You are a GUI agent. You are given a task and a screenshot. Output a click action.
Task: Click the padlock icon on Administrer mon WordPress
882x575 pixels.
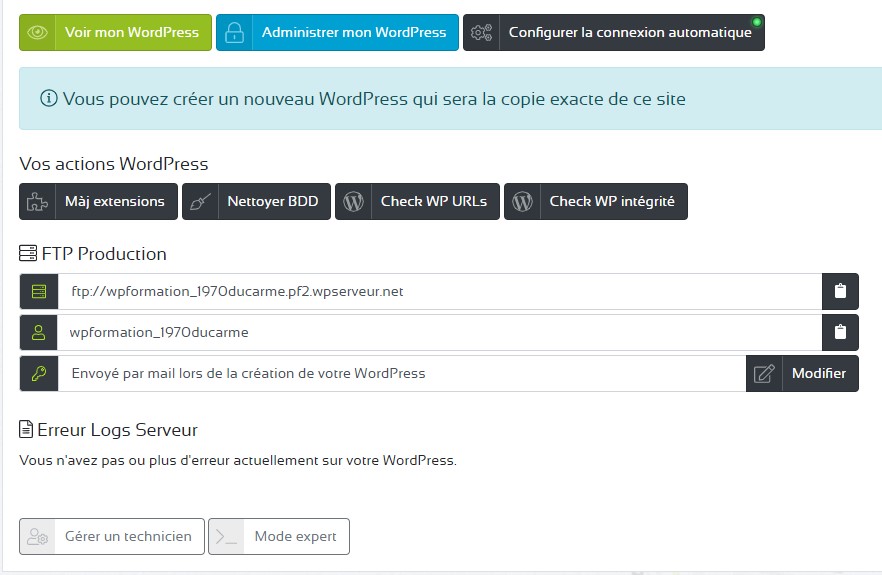coord(234,32)
